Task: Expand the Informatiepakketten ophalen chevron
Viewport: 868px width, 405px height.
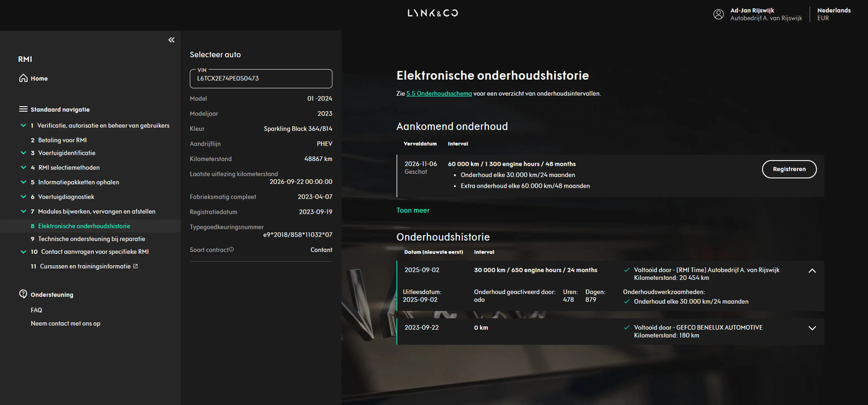Action: (x=23, y=182)
